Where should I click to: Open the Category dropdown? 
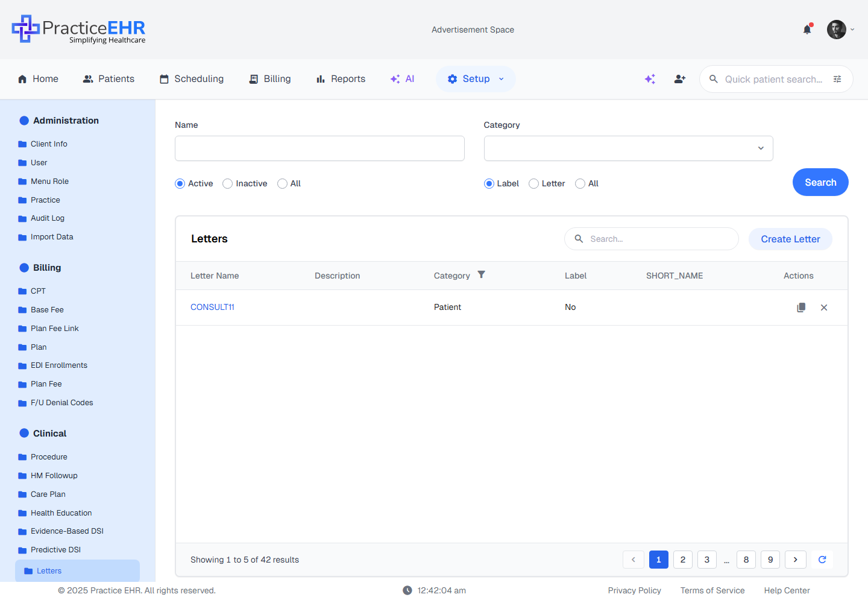tap(628, 148)
